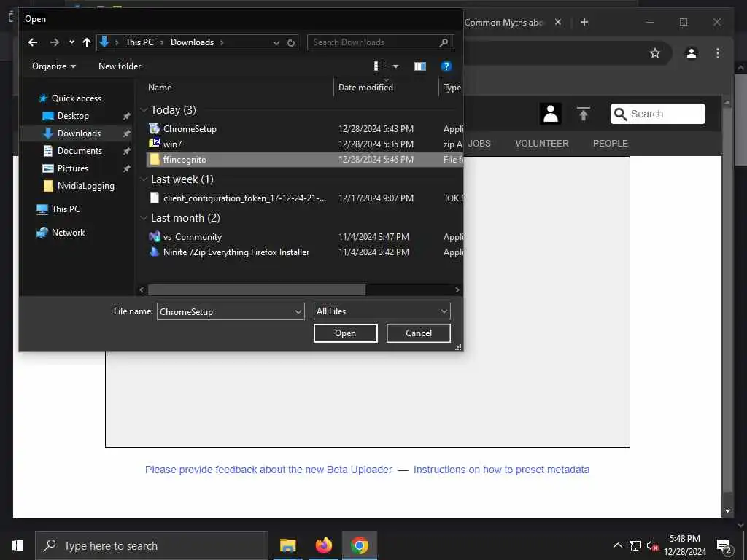Open the view options dropdown arrow
Image resolution: width=747 pixels, height=560 pixels.
pos(395,66)
